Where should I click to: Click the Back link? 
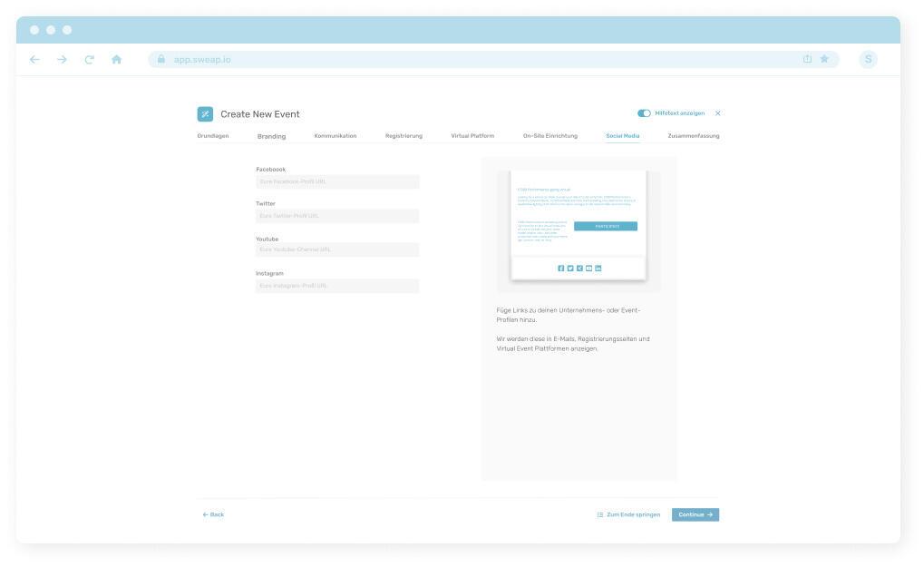[213, 514]
